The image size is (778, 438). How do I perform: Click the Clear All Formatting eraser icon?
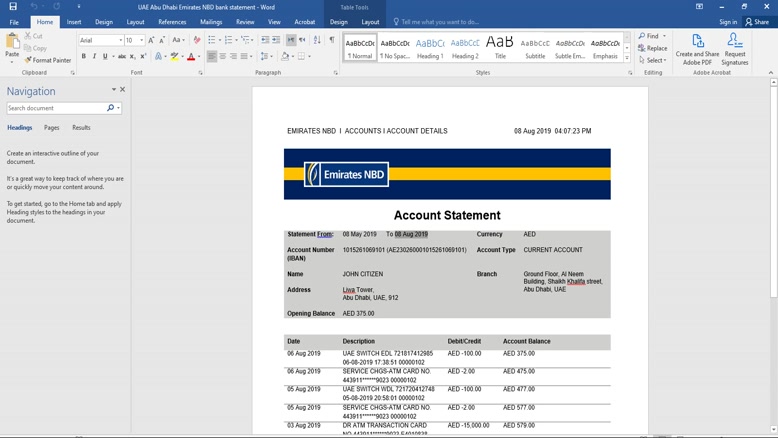197,40
